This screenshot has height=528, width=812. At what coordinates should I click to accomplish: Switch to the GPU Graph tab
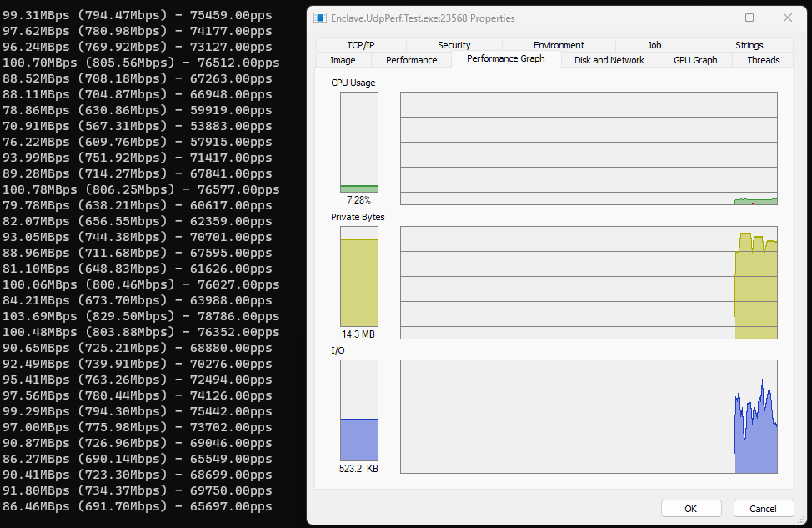(x=695, y=60)
